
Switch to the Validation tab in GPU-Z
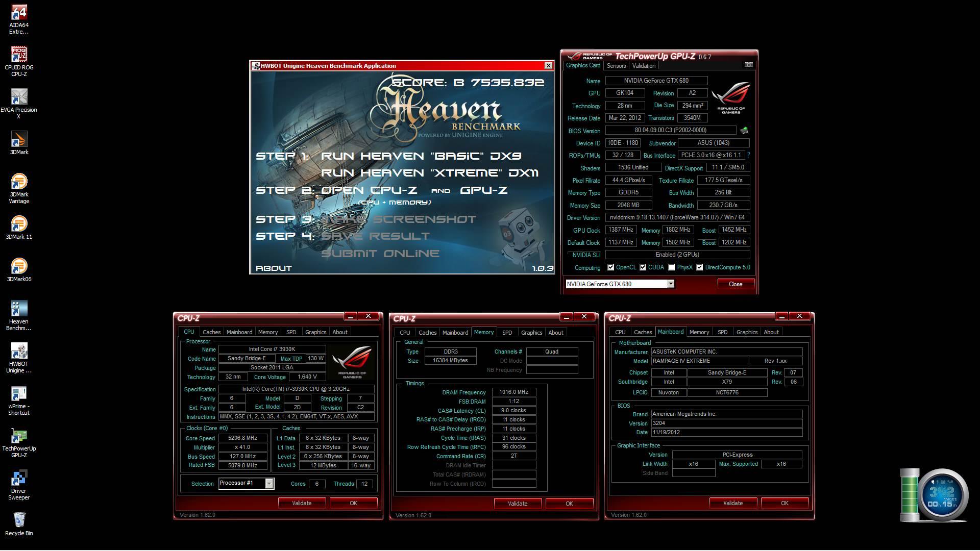point(644,66)
